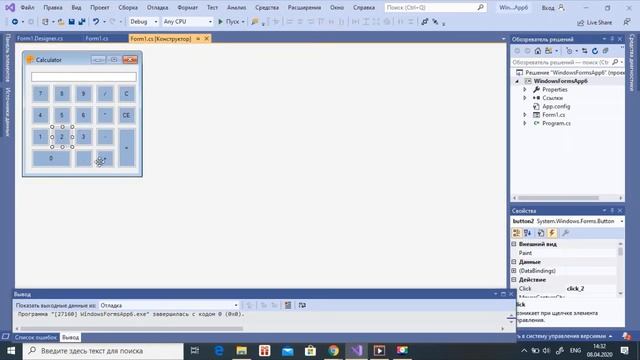Viewport: 640px width, 360px height.
Task: Click the navigate backward icon in toolbar
Action: tap(15, 22)
